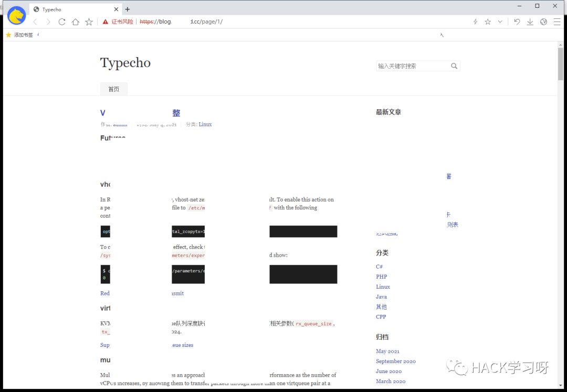
Task: Select the Typecho browser tab
Action: [76, 9]
